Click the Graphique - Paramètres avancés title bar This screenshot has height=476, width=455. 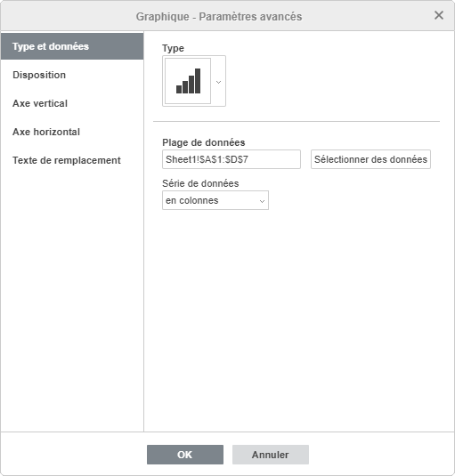coord(219,16)
